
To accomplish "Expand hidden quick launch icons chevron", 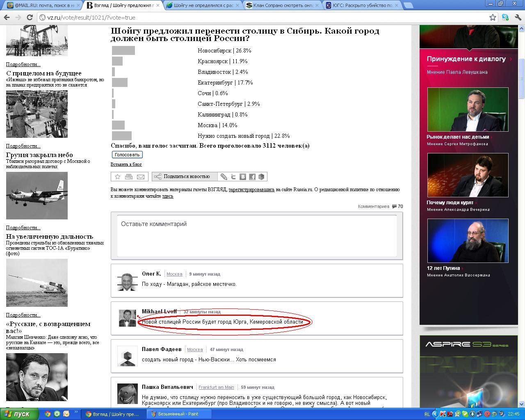I will [x=76, y=412].
